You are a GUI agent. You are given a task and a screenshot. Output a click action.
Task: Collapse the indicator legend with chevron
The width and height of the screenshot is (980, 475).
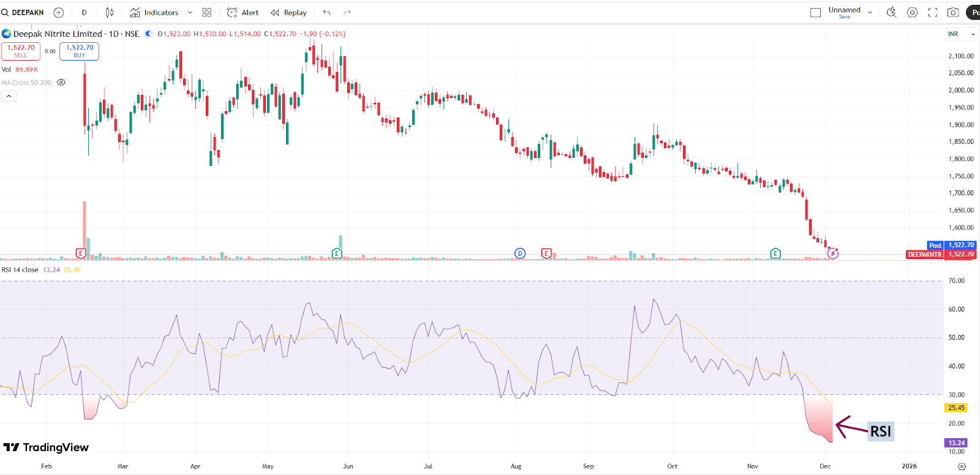(9, 96)
